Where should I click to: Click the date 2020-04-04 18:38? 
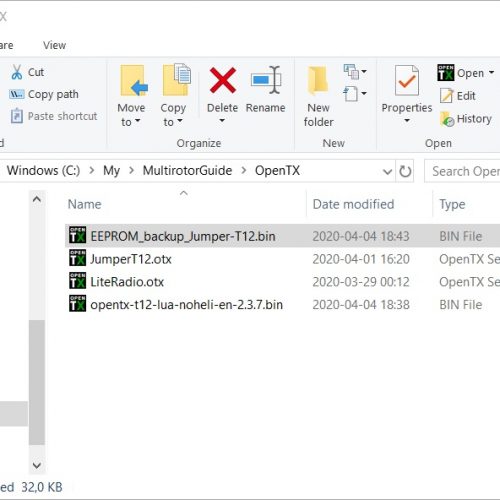coord(361,304)
